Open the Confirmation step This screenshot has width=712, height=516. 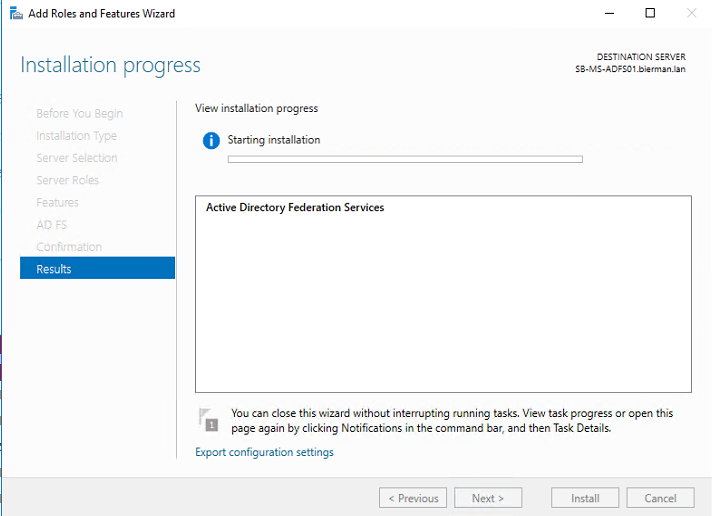69,247
